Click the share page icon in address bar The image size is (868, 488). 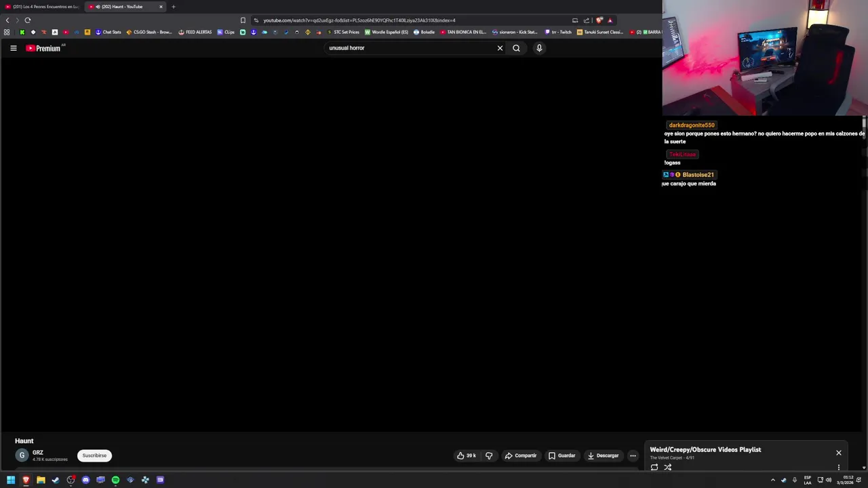(587, 20)
